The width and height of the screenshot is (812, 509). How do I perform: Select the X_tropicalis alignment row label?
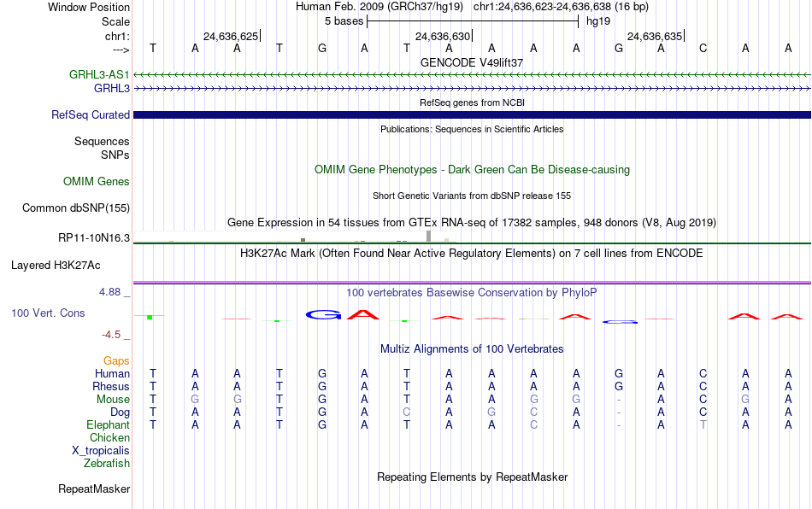[x=101, y=451]
